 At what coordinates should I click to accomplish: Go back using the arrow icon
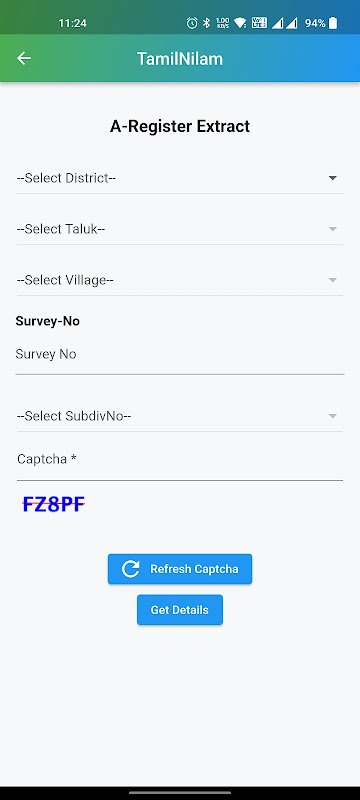pos(24,58)
